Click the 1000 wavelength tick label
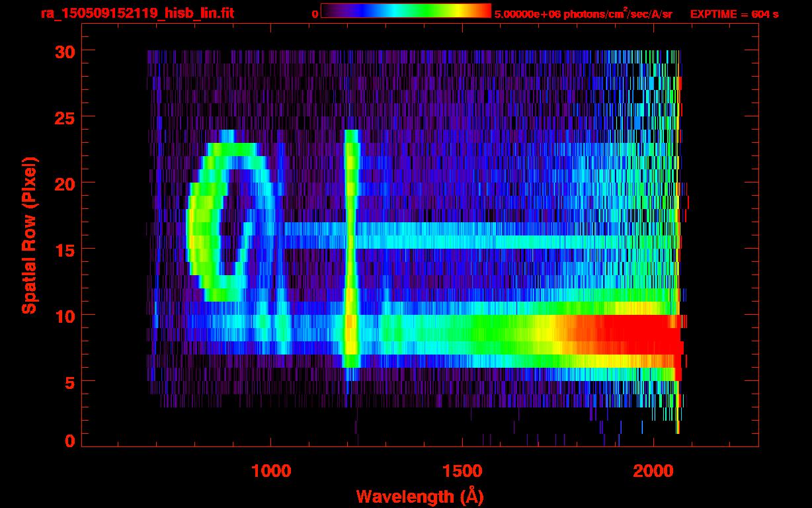 [271, 471]
